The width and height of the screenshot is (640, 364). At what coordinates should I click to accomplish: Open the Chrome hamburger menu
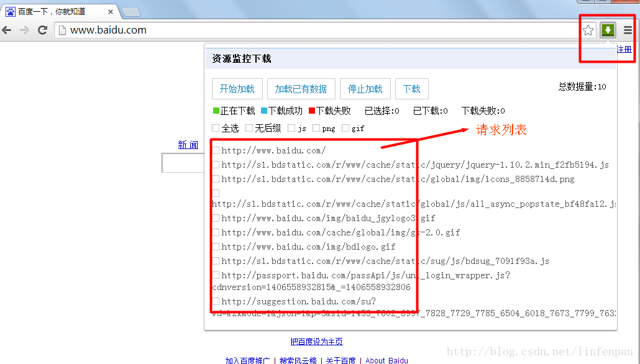628,30
